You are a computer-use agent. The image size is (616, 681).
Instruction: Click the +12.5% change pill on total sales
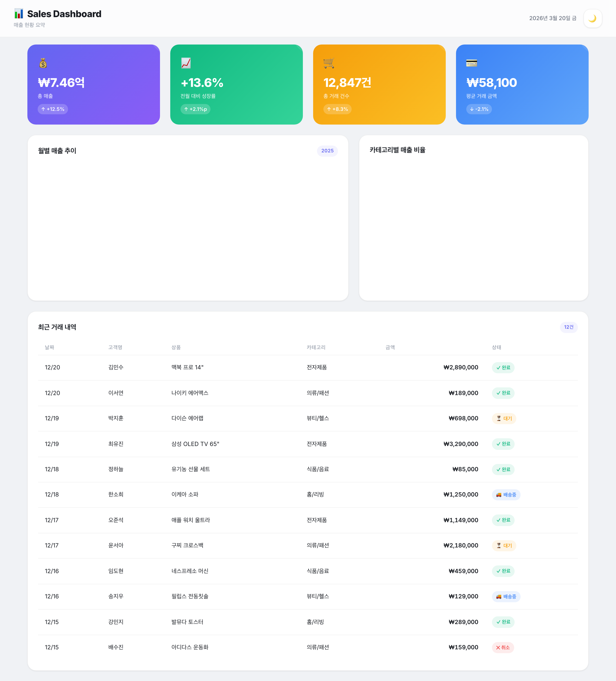53,109
